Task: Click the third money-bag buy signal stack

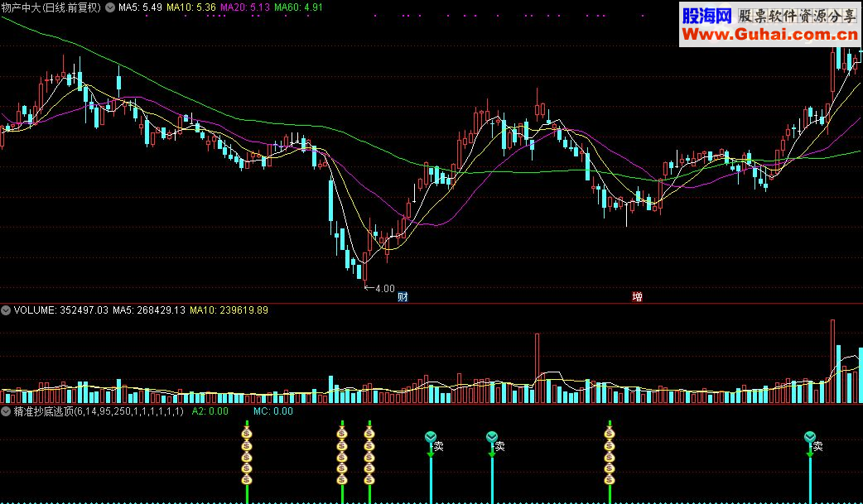Action: [x=369, y=455]
